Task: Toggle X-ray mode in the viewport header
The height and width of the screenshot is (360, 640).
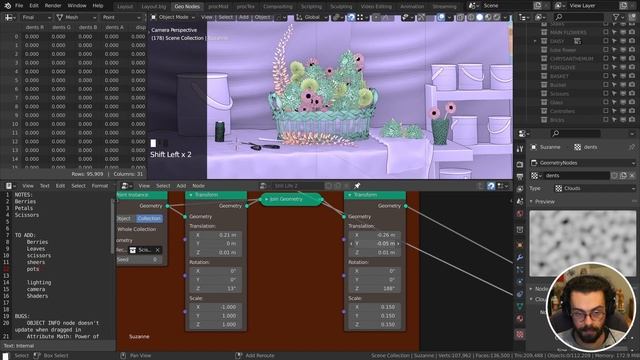Action: (x=460, y=17)
